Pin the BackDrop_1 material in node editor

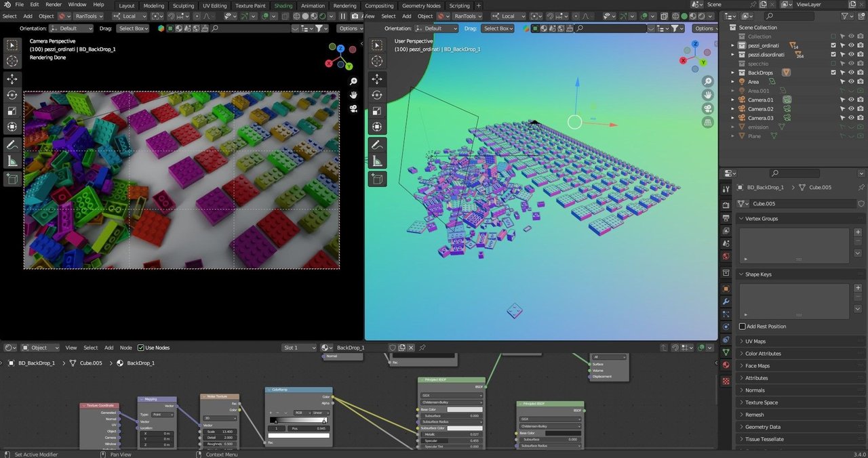pyautogui.click(x=422, y=348)
